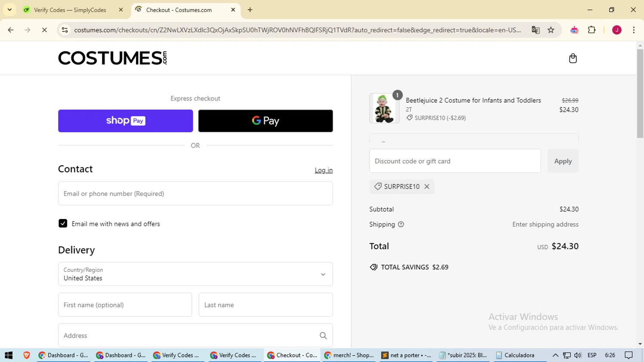The height and width of the screenshot is (362, 644).
Task: Click the shipping info question mark icon
Action: [401, 224]
